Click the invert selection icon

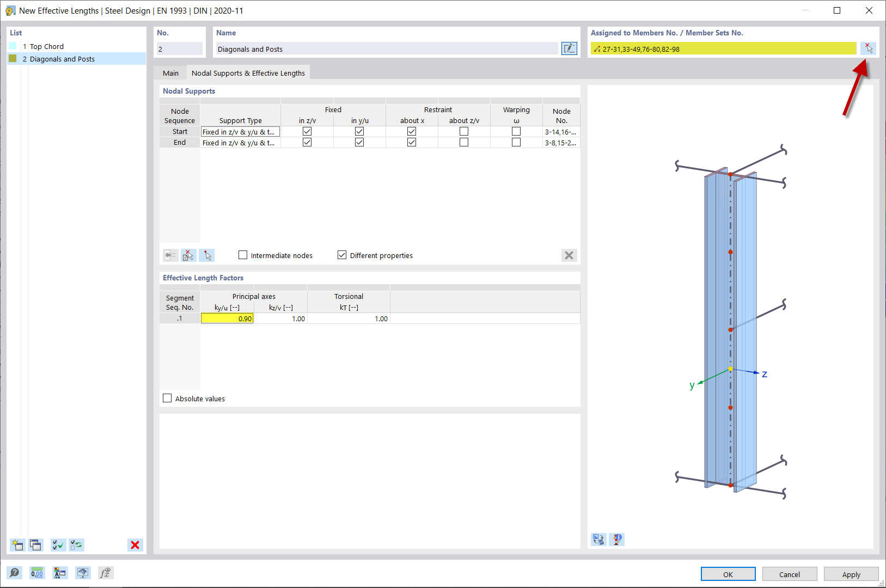[x=76, y=545]
